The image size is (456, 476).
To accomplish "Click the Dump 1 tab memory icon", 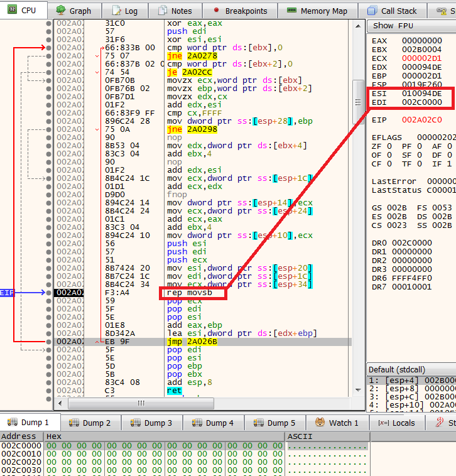I will [x=13, y=422].
